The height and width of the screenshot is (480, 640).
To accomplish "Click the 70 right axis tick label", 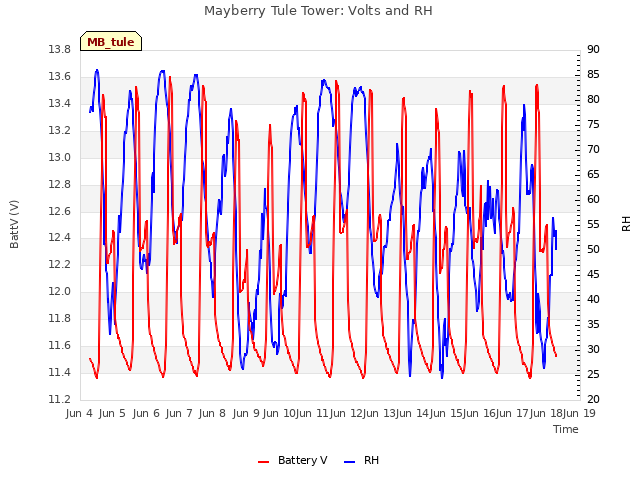I will tap(593, 149).
